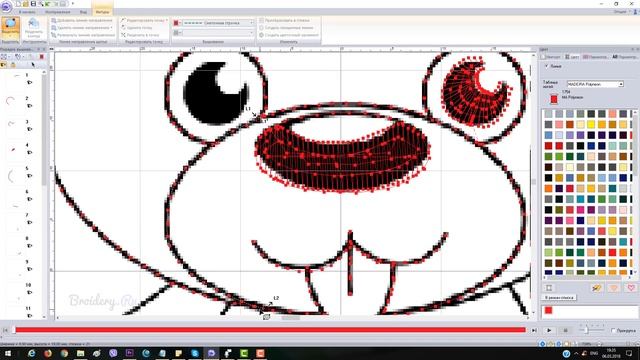The image size is (640, 360).
Task: Toggle visibility eye of object 4
Action: tap(29, 153)
